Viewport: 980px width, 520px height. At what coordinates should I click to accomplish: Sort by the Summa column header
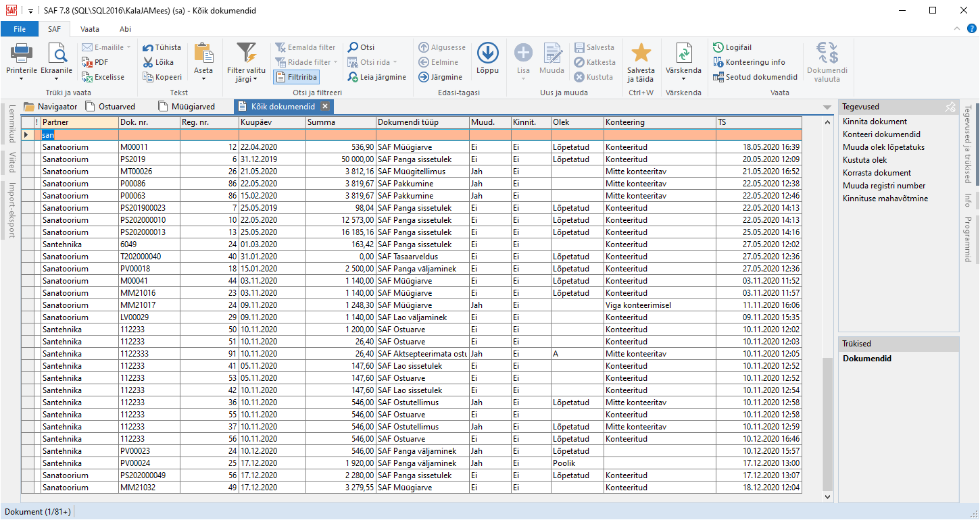tap(341, 123)
